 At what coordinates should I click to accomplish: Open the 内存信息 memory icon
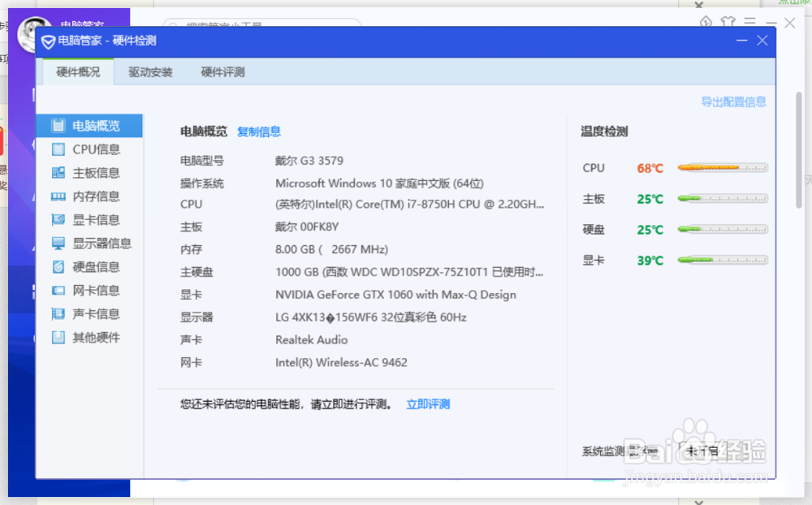(58, 196)
